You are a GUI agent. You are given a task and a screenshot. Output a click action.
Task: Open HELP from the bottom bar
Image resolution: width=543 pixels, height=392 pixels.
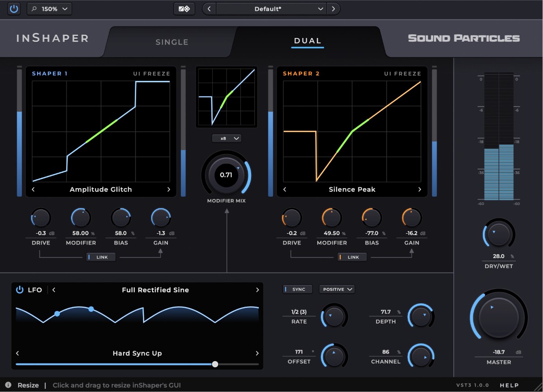click(510, 385)
